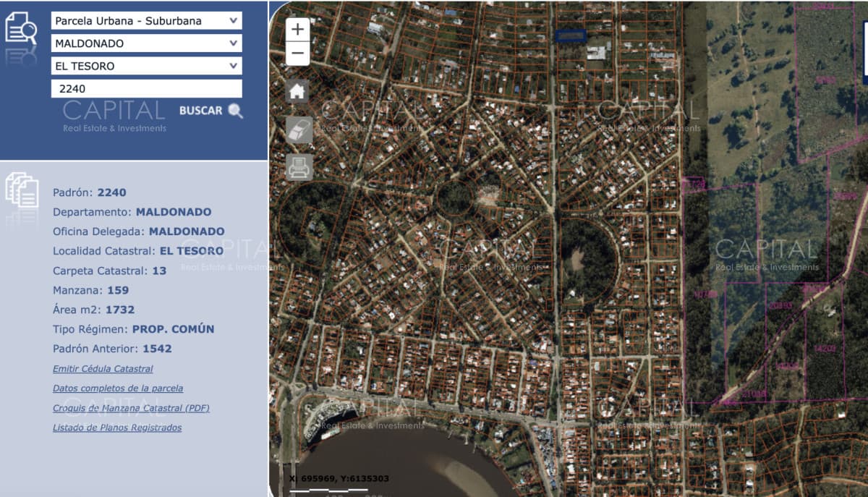
Task: Open Datos completos de la parcela
Action: [118, 388]
